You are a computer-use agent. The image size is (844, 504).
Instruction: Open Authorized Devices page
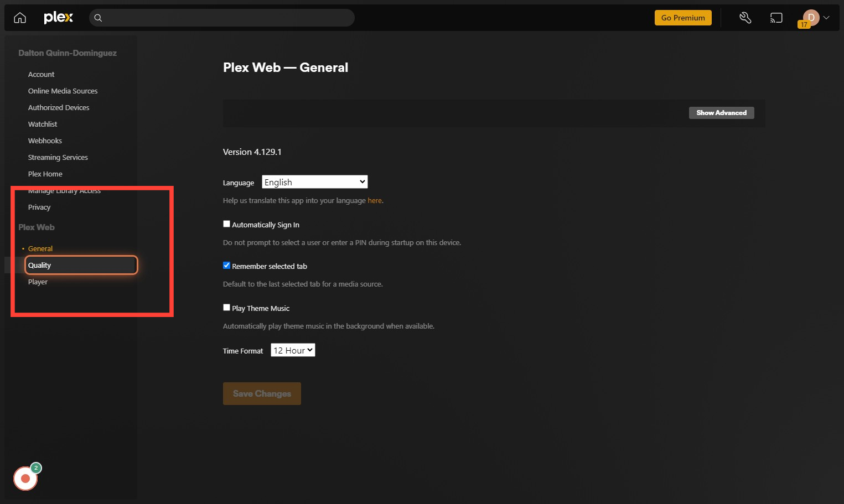click(59, 107)
